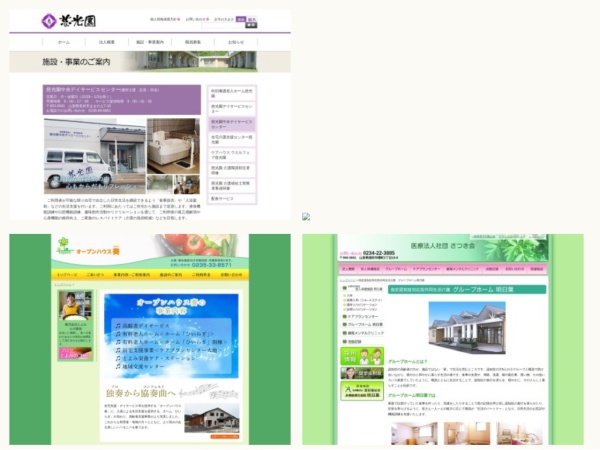
Task: Open ホーム in the 慈光園 navigation bar
Action: [x=64, y=42]
